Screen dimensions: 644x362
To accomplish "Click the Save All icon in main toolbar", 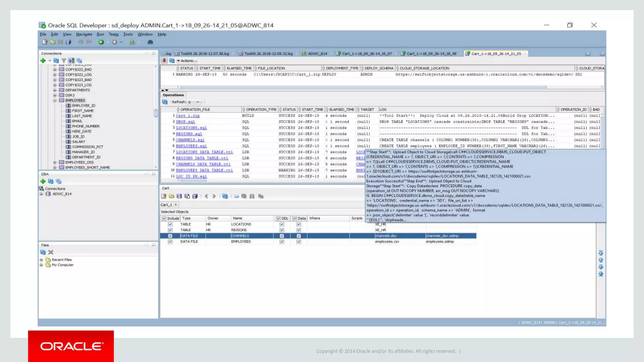I will (x=68, y=42).
